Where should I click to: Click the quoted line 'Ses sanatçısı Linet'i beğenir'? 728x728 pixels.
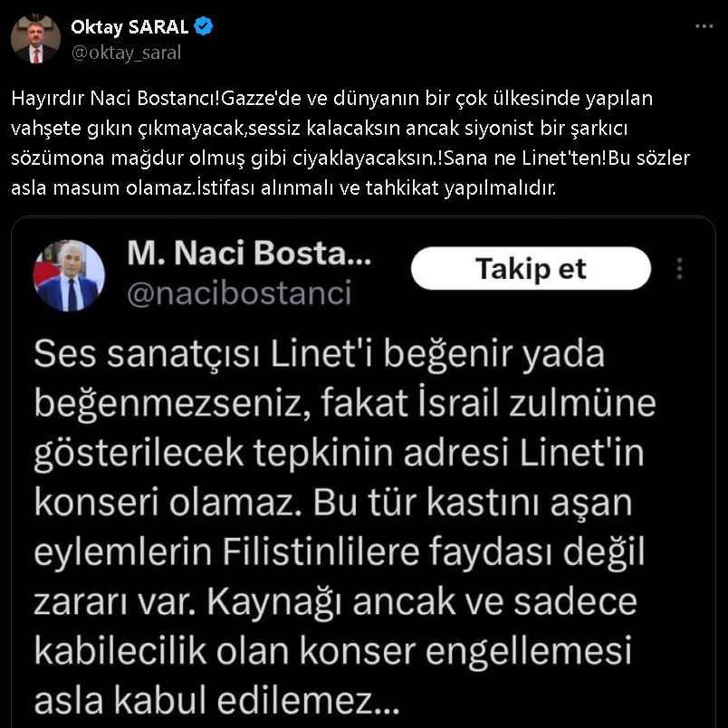[x=319, y=354]
